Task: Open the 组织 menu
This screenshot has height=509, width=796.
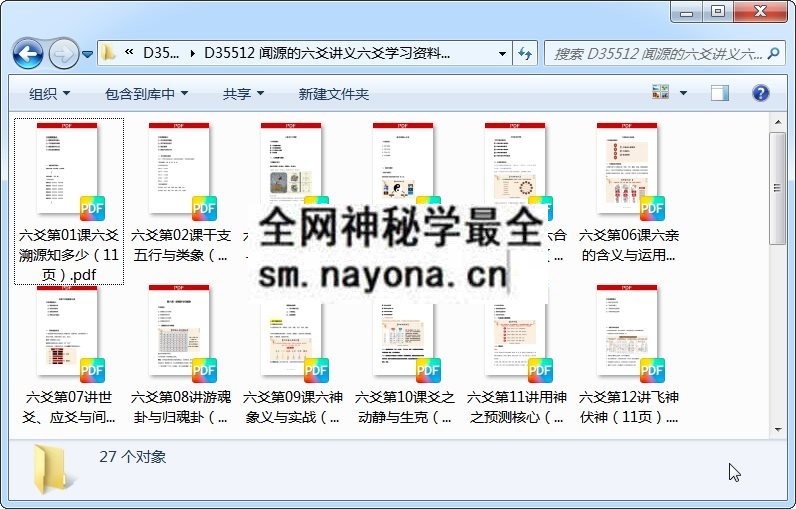Action: pos(49,94)
